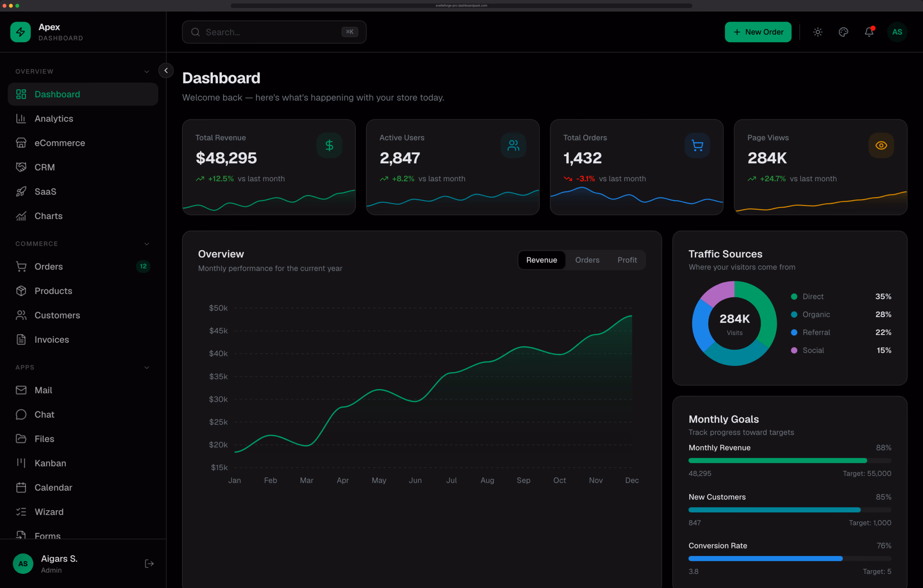Collapse the Apps sidebar section
Viewport: 923px width, 588px height.
[x=146, y=368]
